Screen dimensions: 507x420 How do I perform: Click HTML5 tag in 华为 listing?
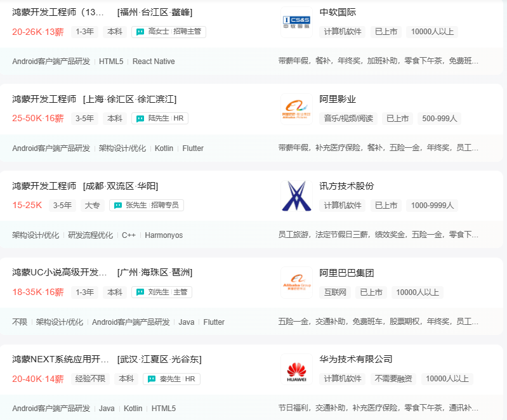pos(164,409)
